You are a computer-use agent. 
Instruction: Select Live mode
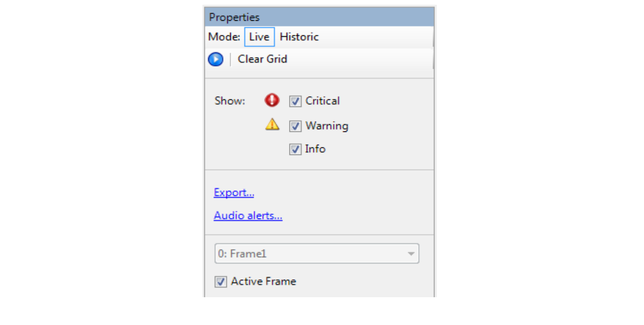tap(259, 37)
